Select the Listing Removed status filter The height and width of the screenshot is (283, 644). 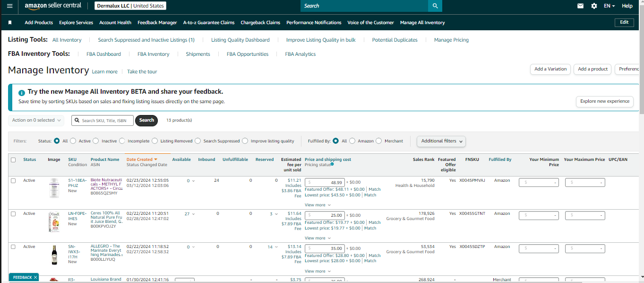click(x=155, y=141)
